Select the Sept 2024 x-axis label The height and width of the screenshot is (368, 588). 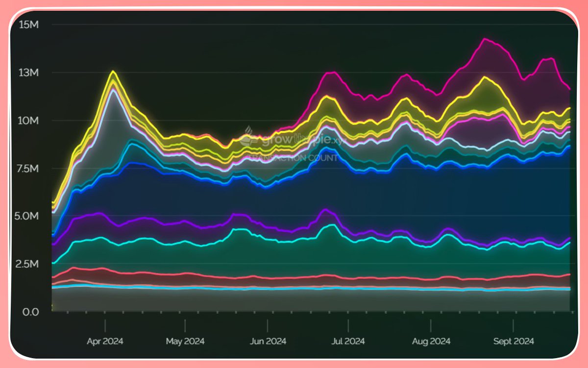(x=513, y=341)
